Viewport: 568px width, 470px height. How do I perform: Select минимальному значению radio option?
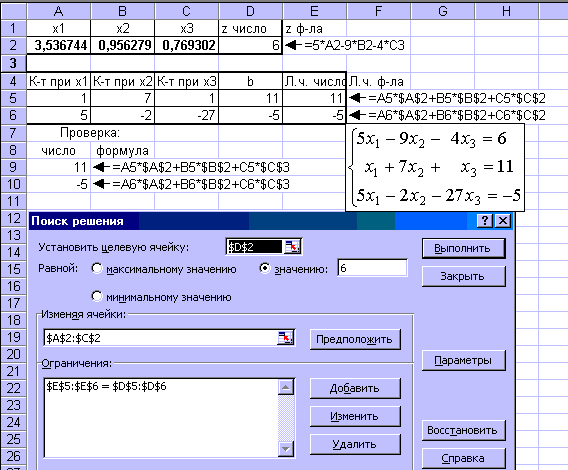(97, 296)
